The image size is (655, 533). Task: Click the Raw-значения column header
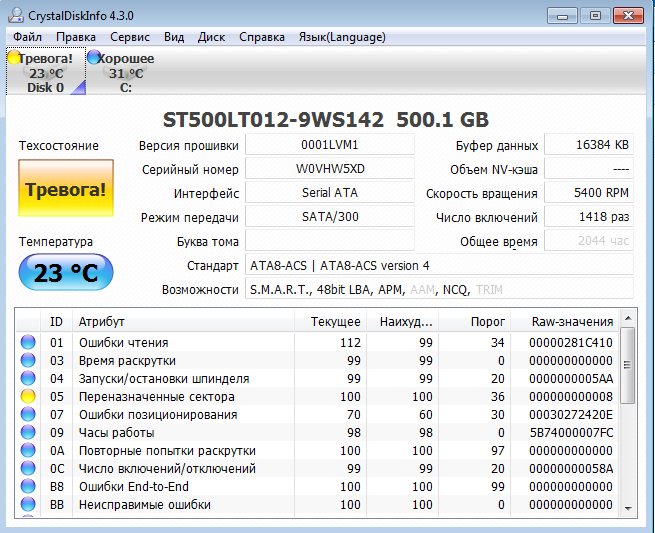coord(564,321)
